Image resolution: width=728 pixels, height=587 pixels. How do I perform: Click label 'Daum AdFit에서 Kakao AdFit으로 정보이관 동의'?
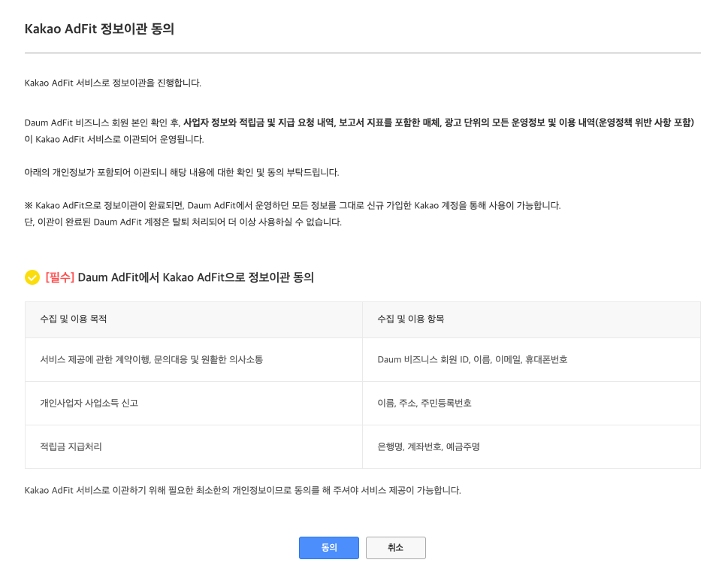tap(196, 277)
